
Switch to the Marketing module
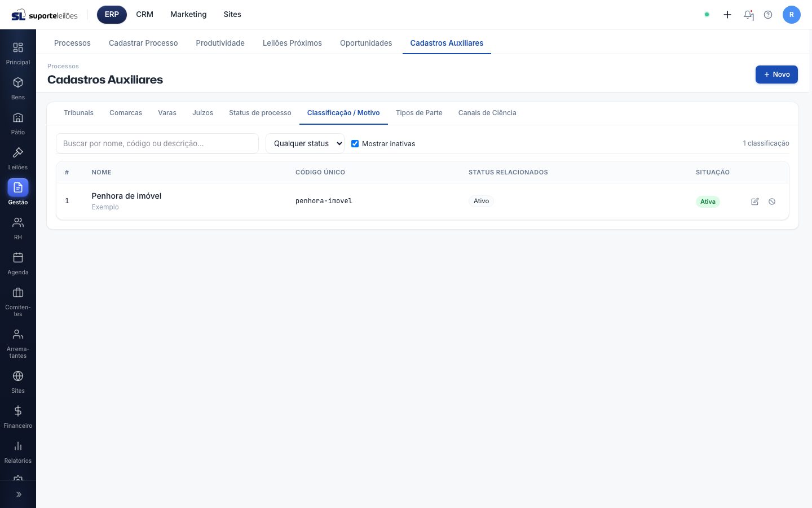point(188,15)
